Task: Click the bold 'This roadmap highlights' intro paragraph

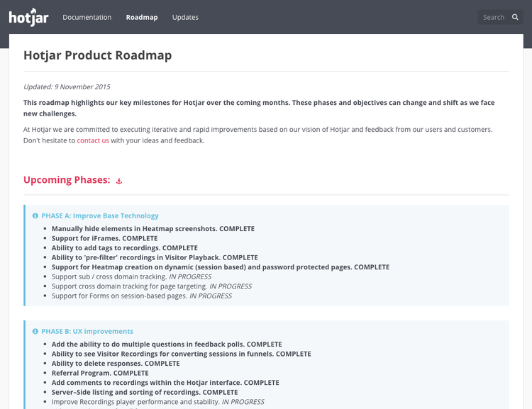Action: pos(259,108)
